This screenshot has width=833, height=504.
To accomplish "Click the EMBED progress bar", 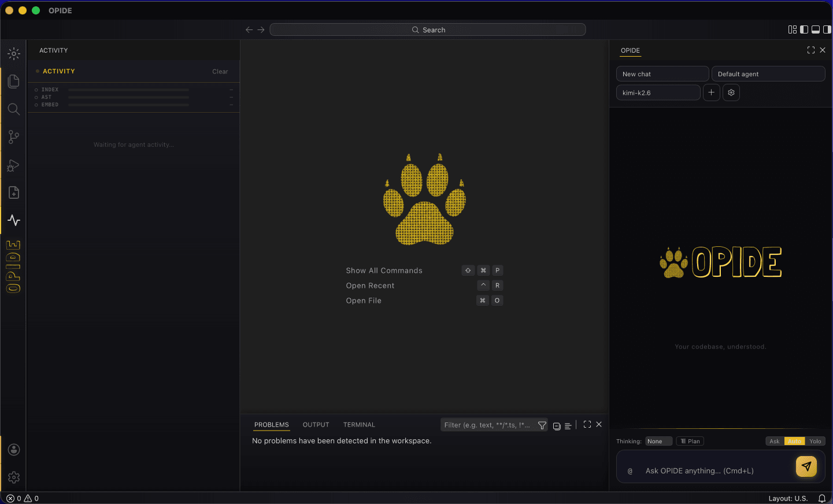I will click(128, 105).
